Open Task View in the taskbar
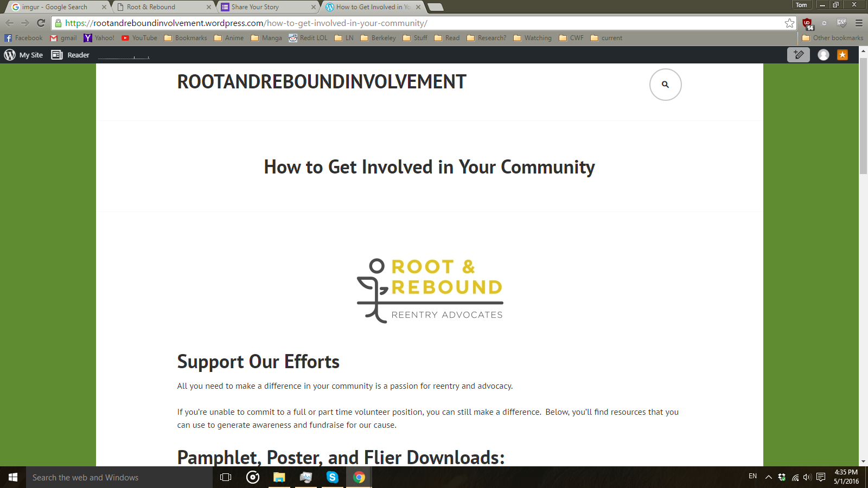The width and height of the screenshot is (868, 488). point(226,477)
